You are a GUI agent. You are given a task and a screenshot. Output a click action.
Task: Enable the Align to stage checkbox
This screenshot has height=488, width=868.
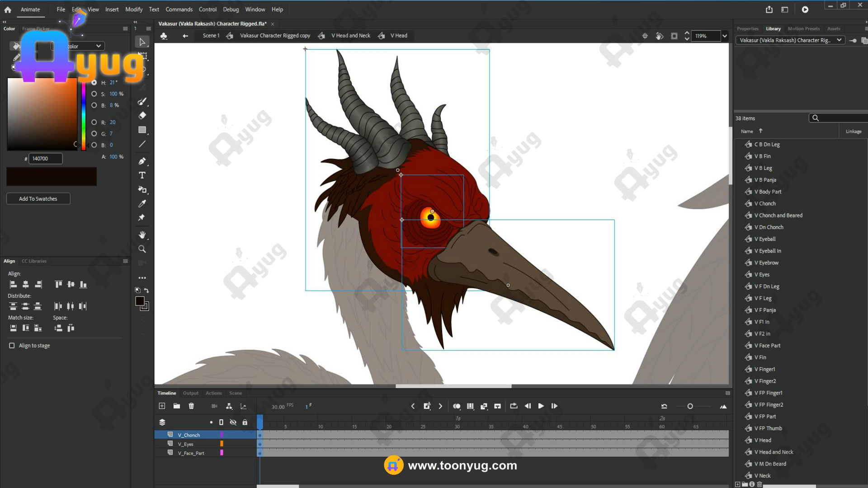12,346
